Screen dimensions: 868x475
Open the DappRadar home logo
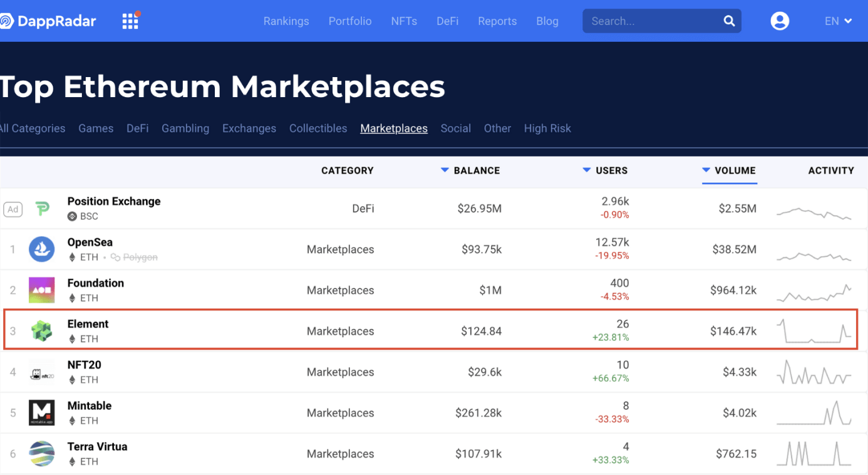48,21
